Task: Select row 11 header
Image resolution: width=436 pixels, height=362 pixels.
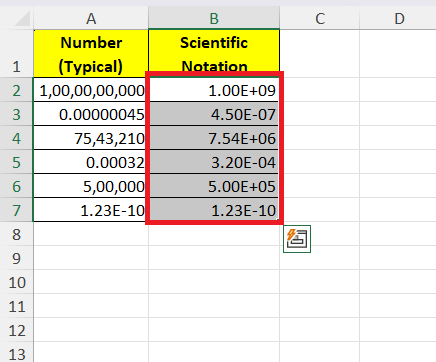Action: tap(17, 306)
